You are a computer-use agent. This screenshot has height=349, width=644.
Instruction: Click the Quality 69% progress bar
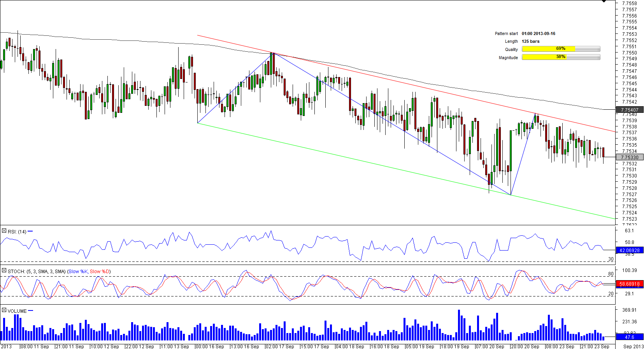(561, 49)
